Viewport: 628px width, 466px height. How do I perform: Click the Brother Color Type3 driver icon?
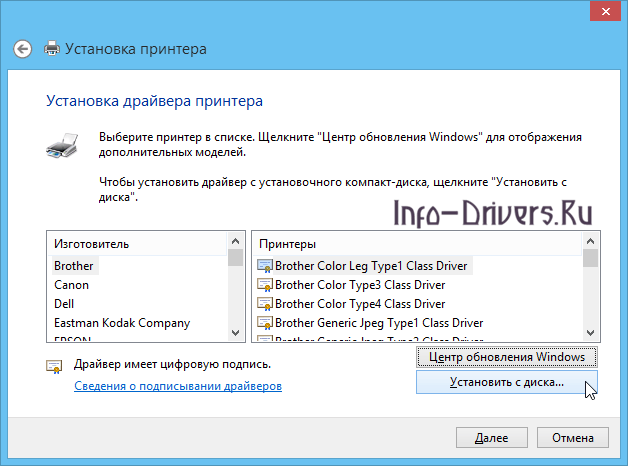pyautogui.click(x=265, y=285)
